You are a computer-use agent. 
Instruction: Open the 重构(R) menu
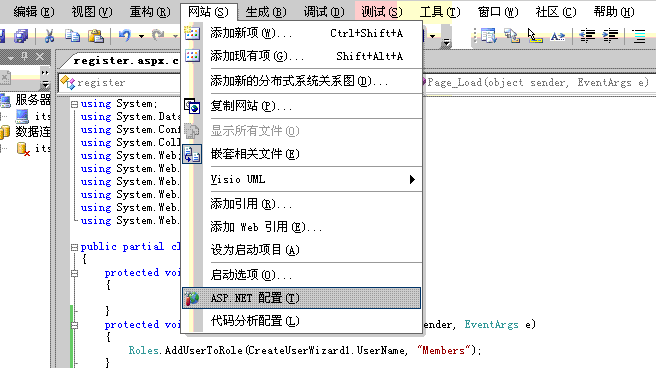(x=150, y=12)
